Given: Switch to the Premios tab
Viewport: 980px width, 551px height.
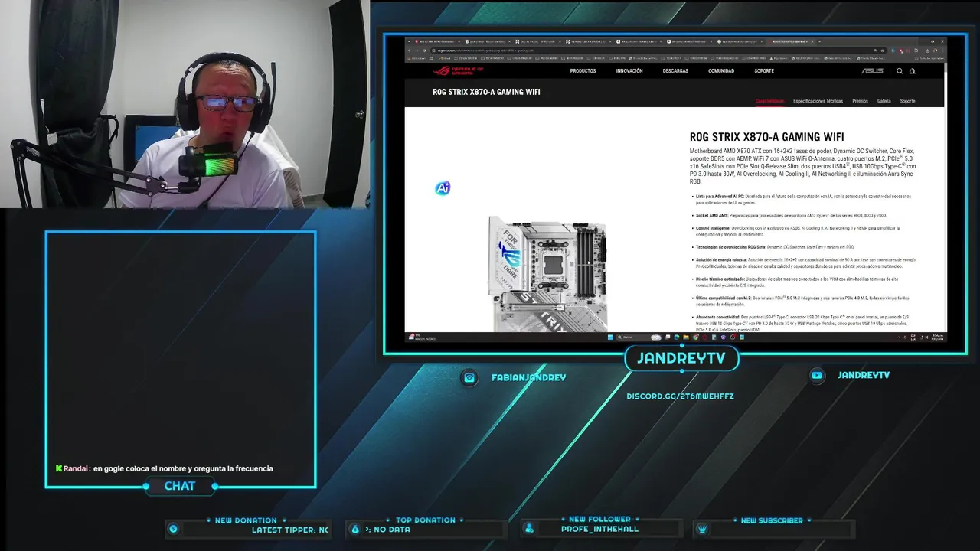Looking at the screenshot, I should pos(860,101).
